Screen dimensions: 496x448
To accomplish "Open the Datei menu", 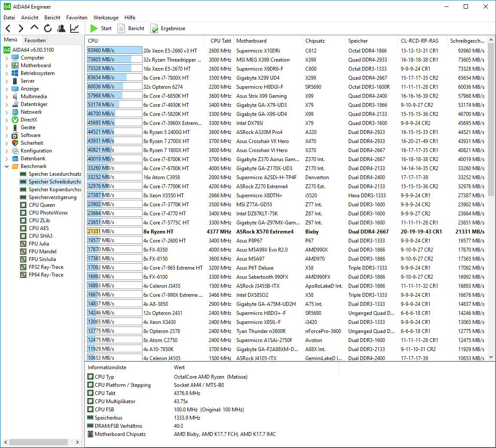I will click(9, 18).
